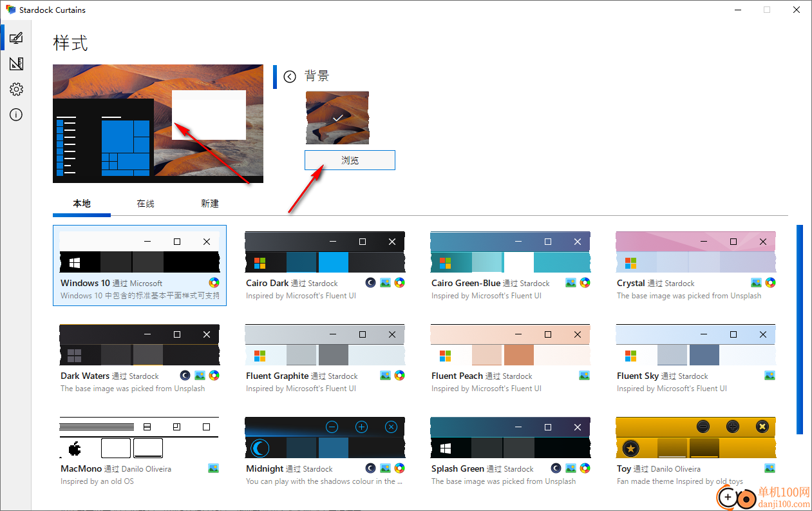
Task: Click 'Fan made theme Inspired by old toys' text
Action: click(680, 481)
